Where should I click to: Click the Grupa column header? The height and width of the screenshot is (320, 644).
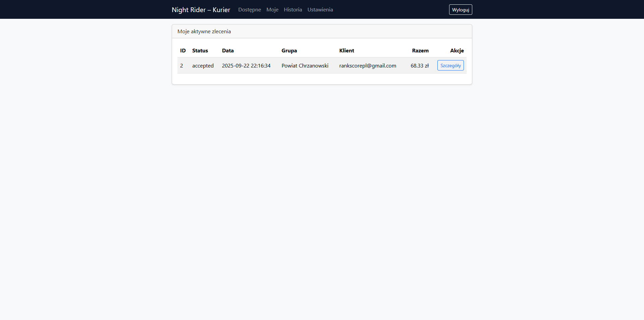[x=289, y=51]
